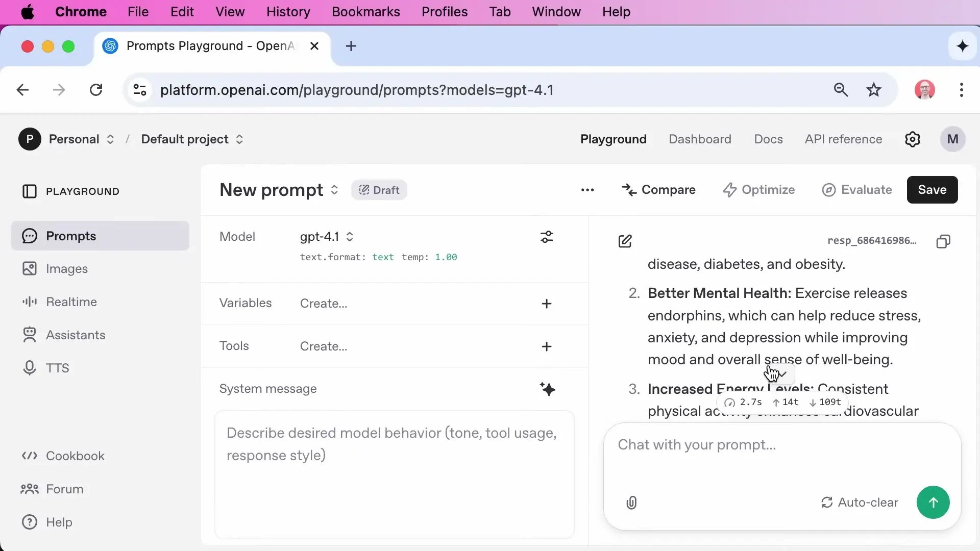Screen dimensions: 980x551
Task: Open the settings gear icon
Action: pyautogui.click(x=912, y=139)
